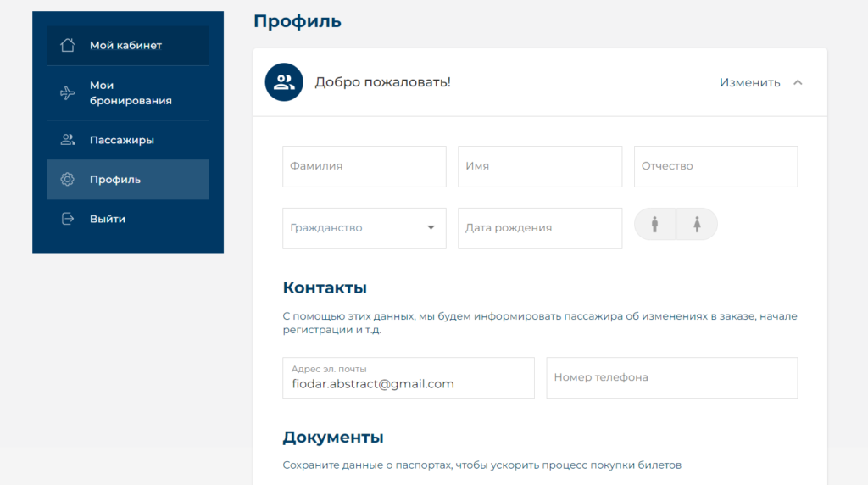Click the round avatar icon near Добро пожаловать

(x=284, y=82)
